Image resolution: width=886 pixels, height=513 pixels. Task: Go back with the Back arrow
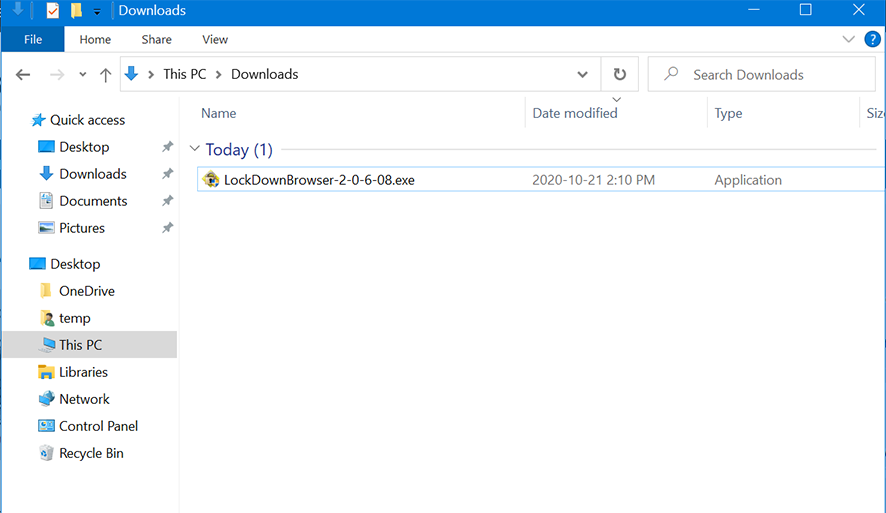pos(23,75)
